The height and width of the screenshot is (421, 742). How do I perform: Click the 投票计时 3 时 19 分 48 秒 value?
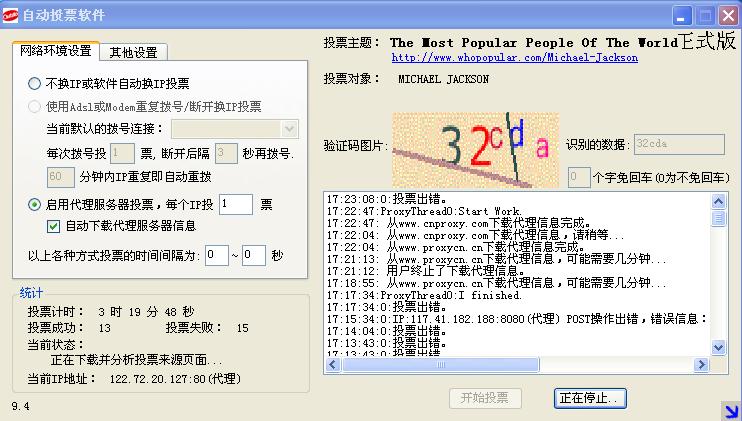click(146, 312)
